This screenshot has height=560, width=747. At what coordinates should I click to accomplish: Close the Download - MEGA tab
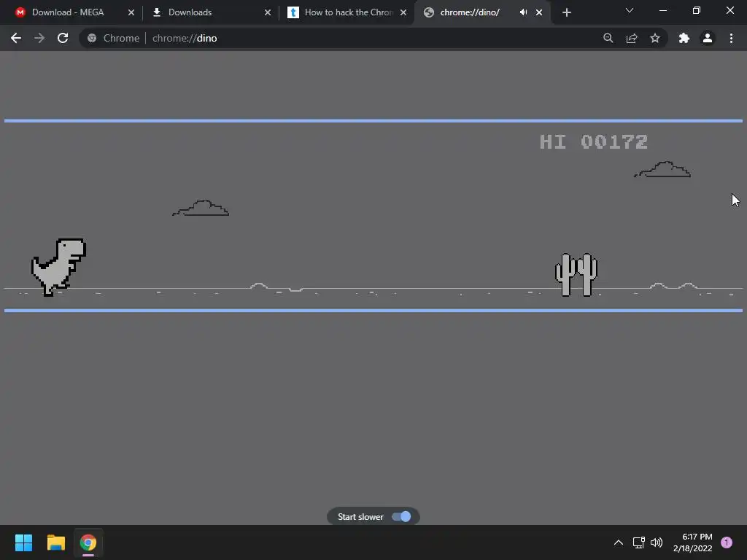click(x=131, y=12)
